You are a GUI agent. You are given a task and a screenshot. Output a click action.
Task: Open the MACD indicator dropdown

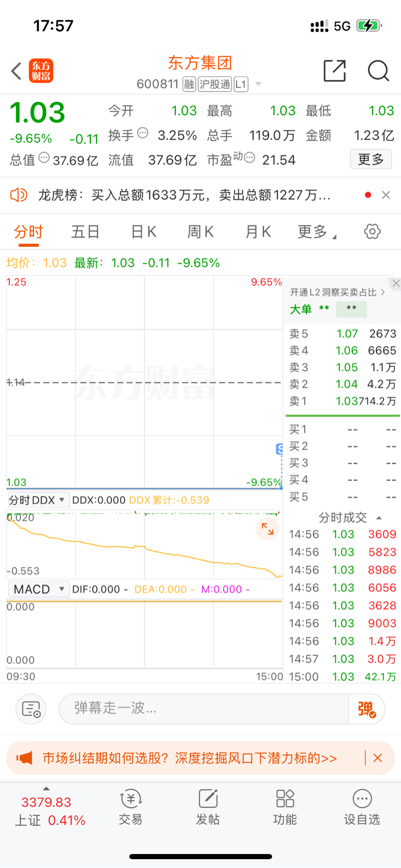[x=39, y=589]
